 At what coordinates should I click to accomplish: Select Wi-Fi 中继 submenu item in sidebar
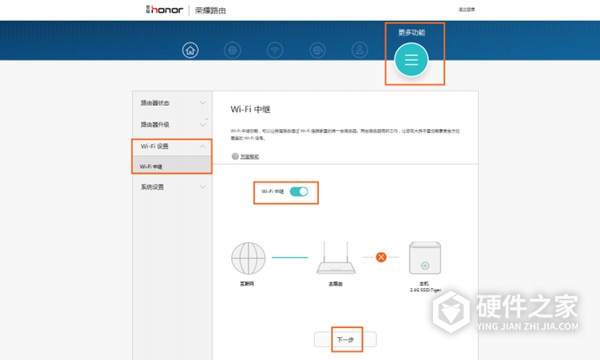(x=172, y=166)
